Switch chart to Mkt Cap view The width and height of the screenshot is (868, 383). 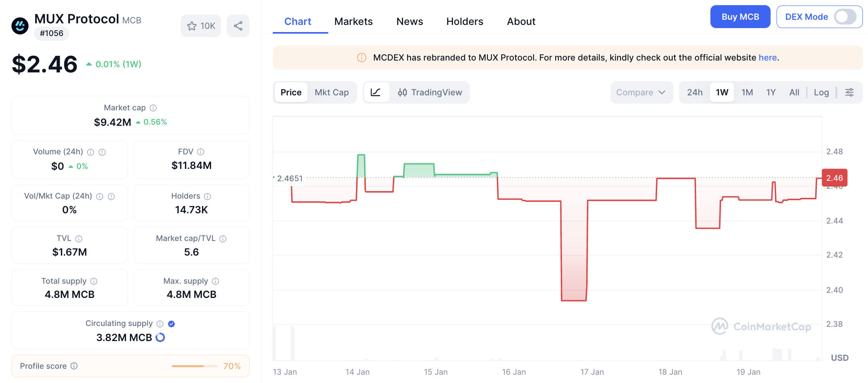click(x=331, y=92)
